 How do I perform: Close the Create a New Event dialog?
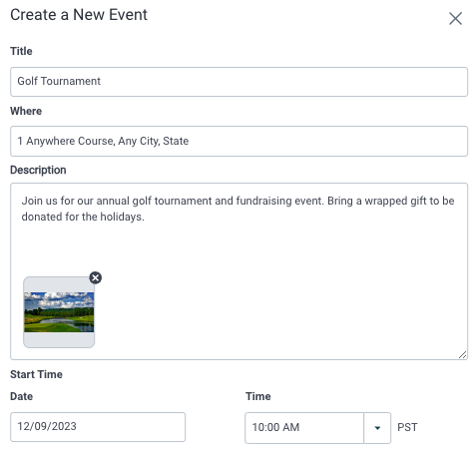[455, 18]
